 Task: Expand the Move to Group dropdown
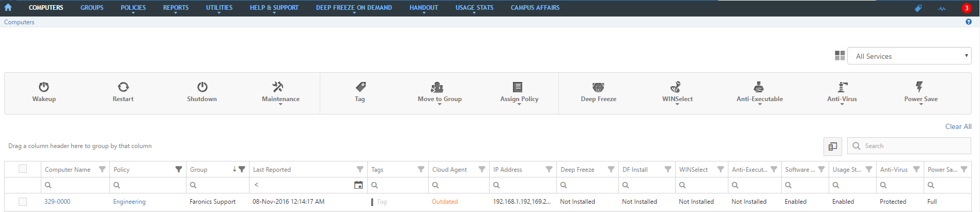(x=440, y=100)
